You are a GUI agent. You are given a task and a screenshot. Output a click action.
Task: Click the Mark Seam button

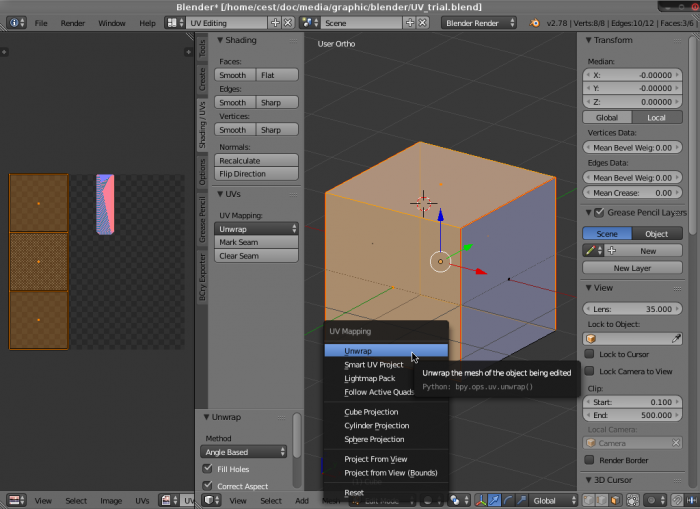point(257,242)
